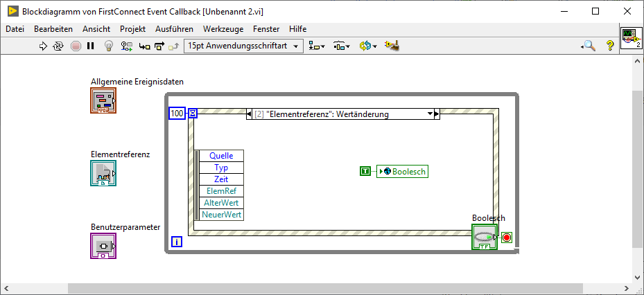644x295 pixels.
Task: Select the AlterWert event data node
Action: tap(221, 203)
